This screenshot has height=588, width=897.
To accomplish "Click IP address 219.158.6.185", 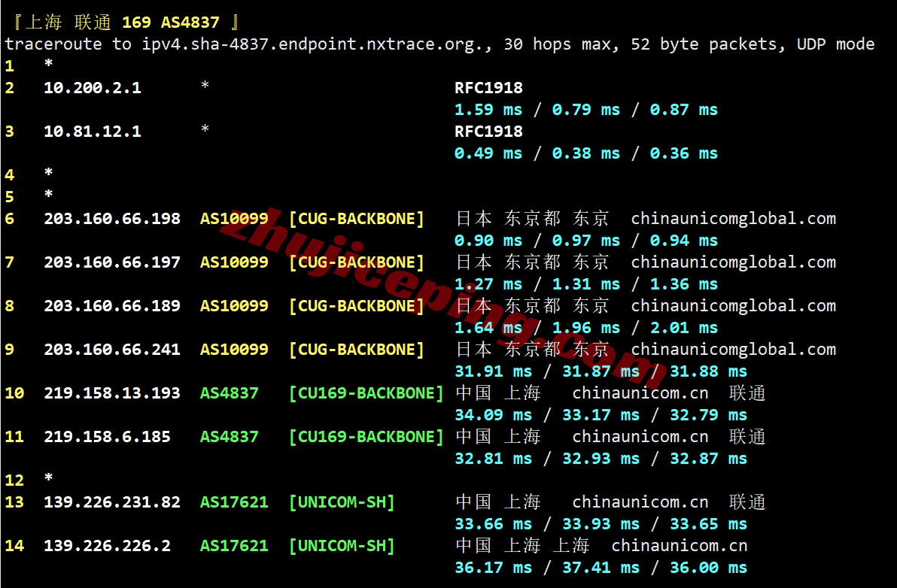I will pyautogui.click(x=107, y=437).
